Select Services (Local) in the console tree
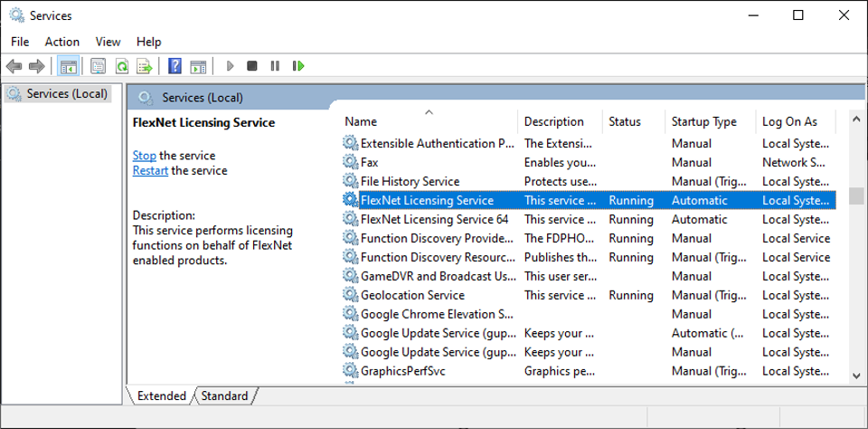868x429 pixels. pos(58,93)
